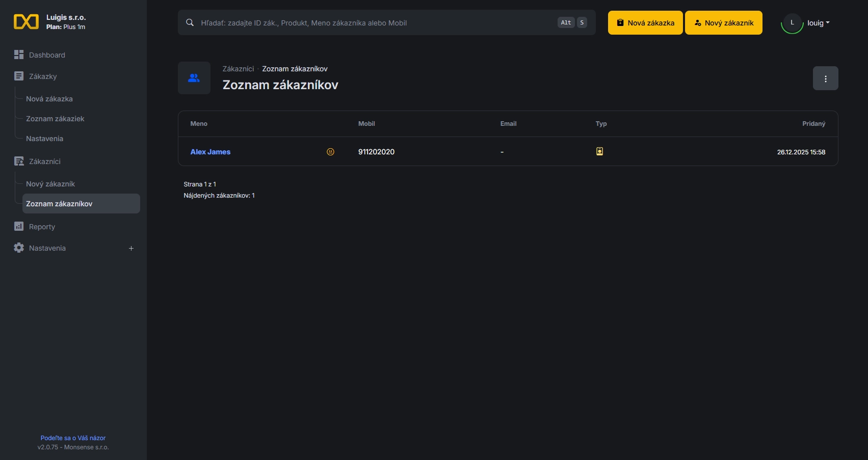
Task: Open Zoznam zákaziek from the sidebar
Action: click(x=55, y=118)
